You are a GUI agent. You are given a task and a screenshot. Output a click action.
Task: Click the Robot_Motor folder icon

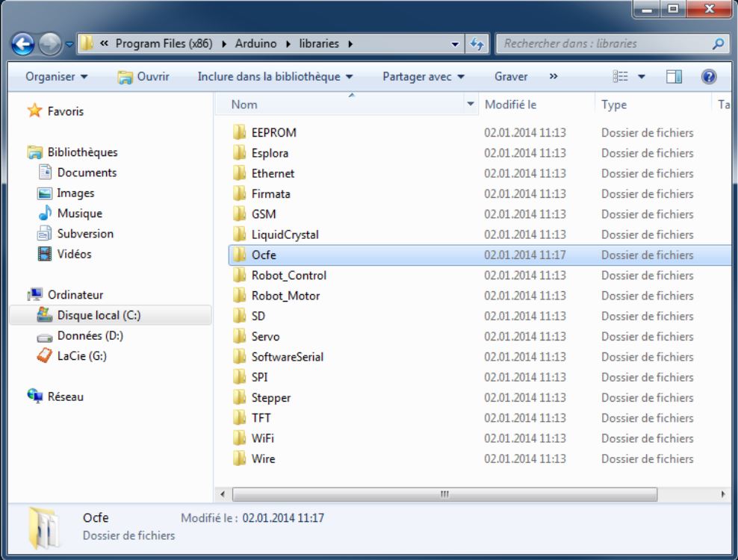[x=239, y=296]
